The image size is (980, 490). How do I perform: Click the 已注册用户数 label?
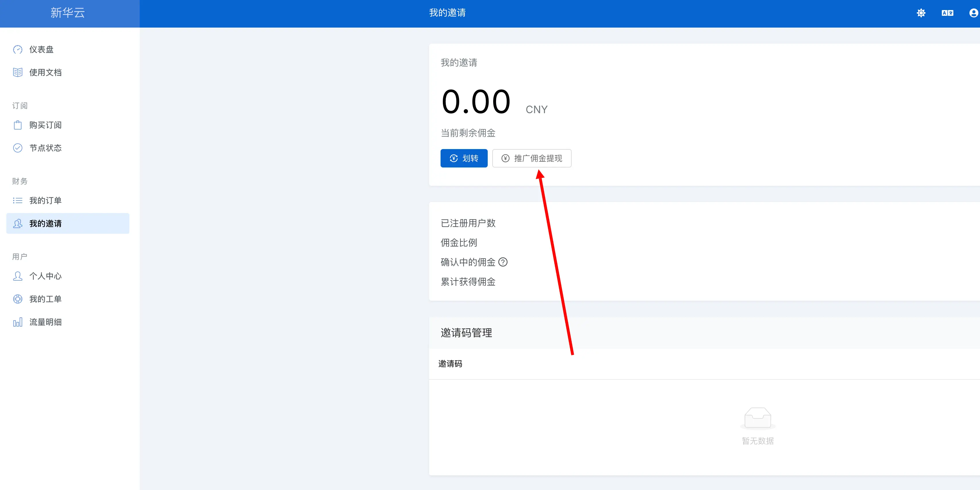tap(468, 223)
